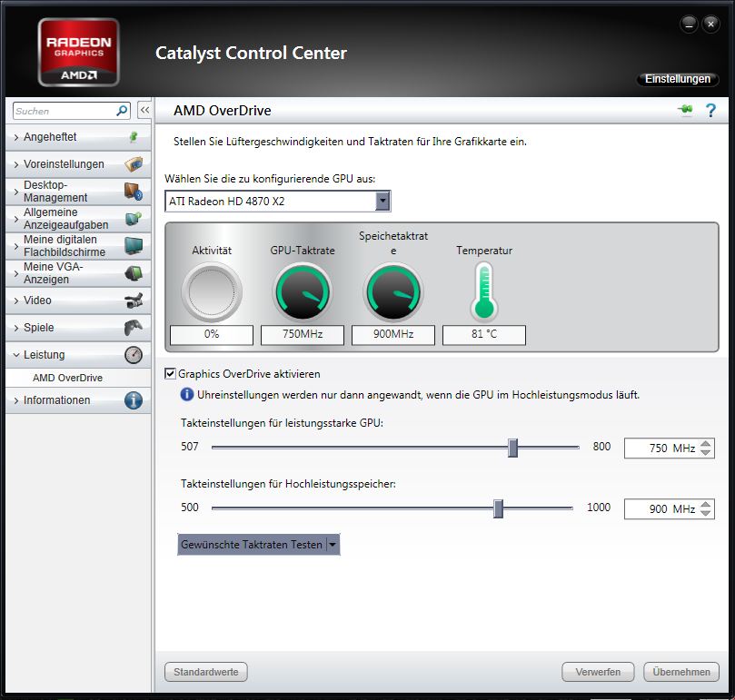Decrease memory clock with down arrow

click(x=705, y=513)
